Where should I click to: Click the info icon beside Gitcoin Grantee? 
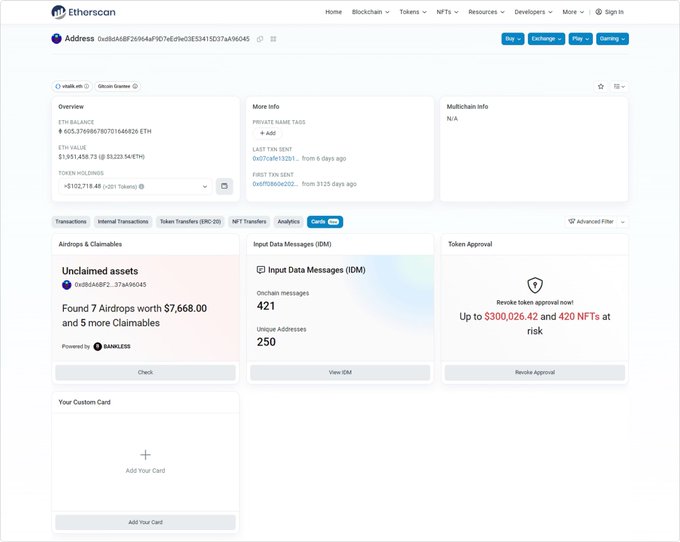coord(135,86)
